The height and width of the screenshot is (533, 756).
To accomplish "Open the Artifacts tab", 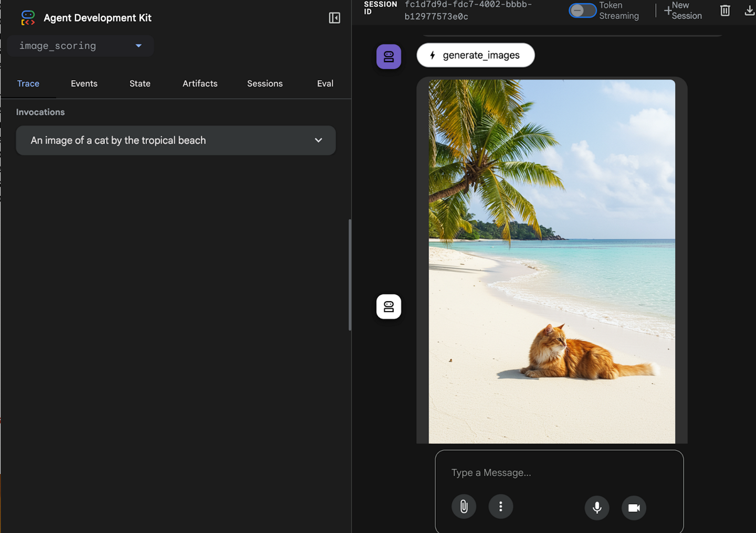I will point(199,83).
